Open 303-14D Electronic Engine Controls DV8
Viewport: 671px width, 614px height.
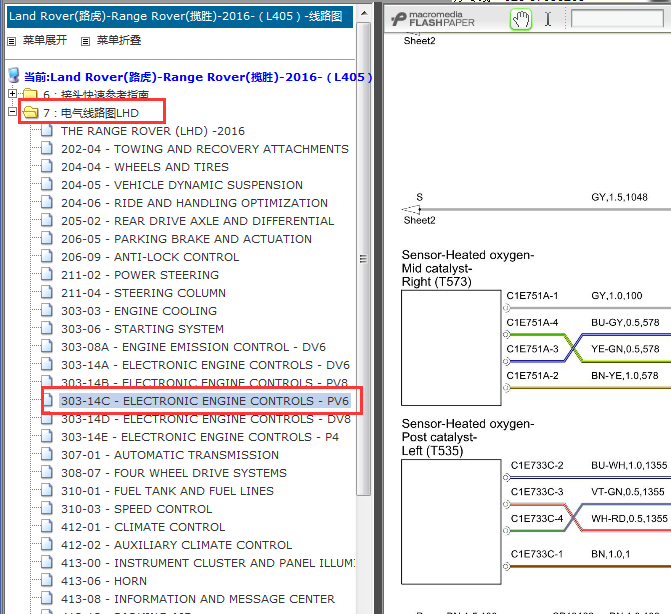click(x=206, y=419)
